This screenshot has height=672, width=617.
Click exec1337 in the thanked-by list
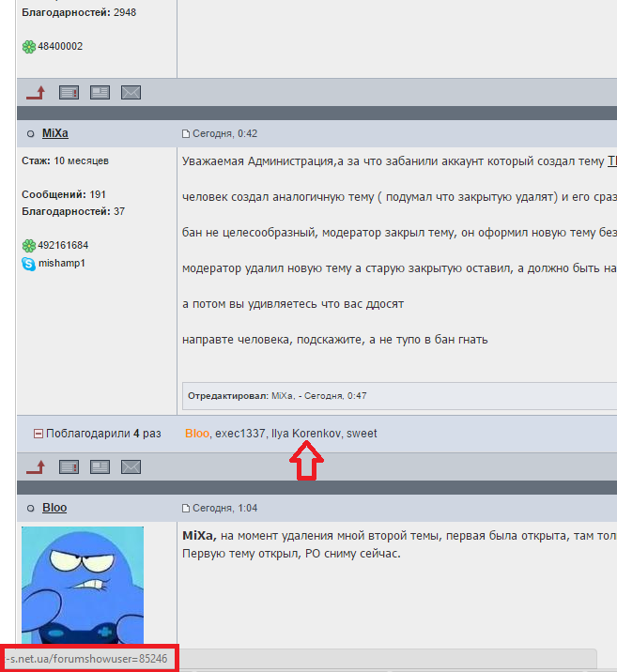point(239,434)
